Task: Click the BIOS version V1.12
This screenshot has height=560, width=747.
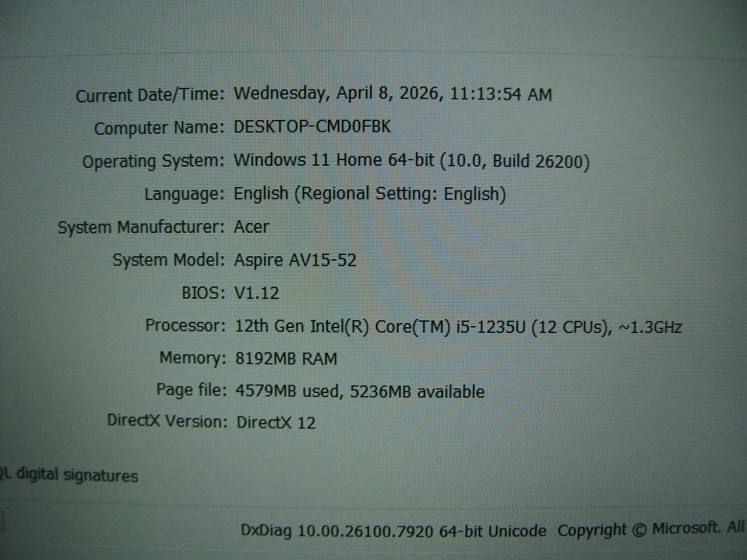Action: pos(256,293)
